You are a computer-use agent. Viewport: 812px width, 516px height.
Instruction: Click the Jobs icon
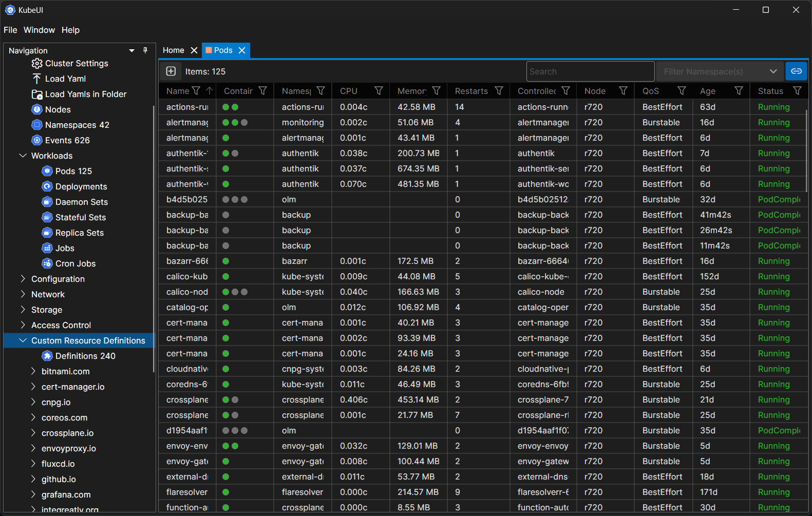[x=47, y=248]
